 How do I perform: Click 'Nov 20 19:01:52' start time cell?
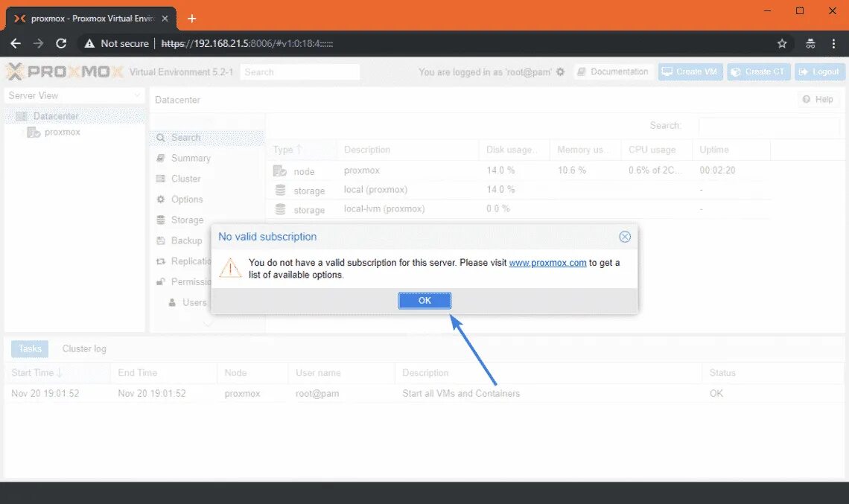(45, 394)
